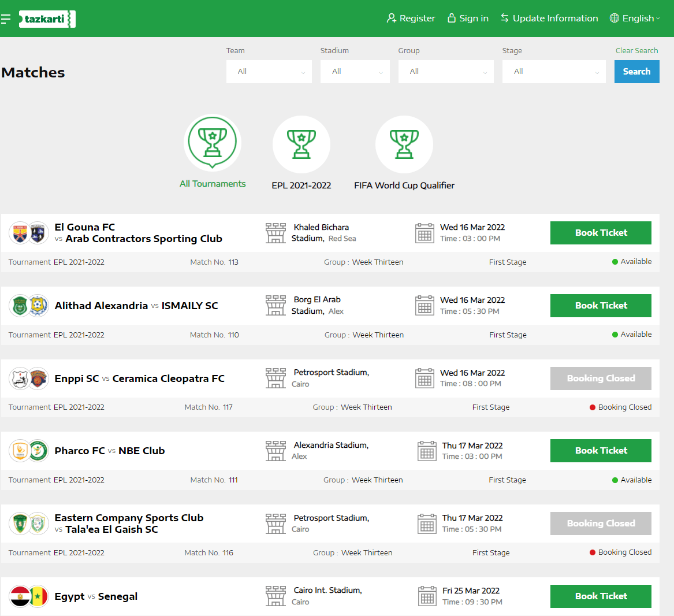Image resolution: width=674 pixels, height=616 pixels.
Task: Click 'Senegal' team name
Action: (x=118, y=597)
